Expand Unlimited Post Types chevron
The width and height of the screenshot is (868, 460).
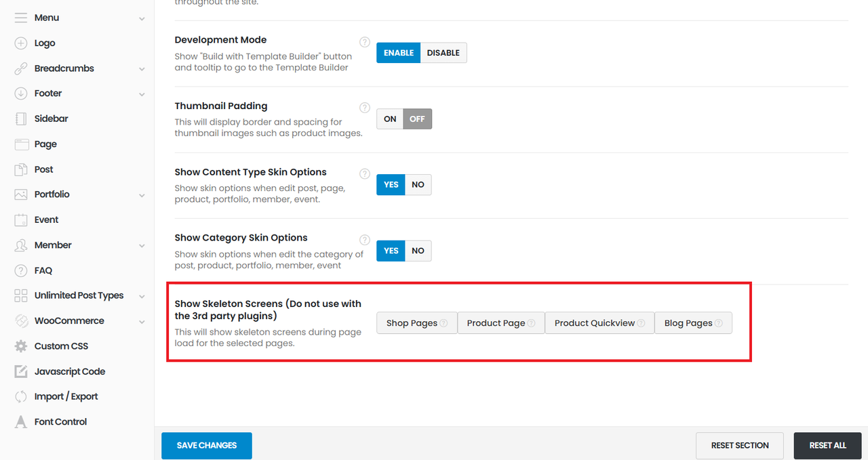tap(142, 296)
